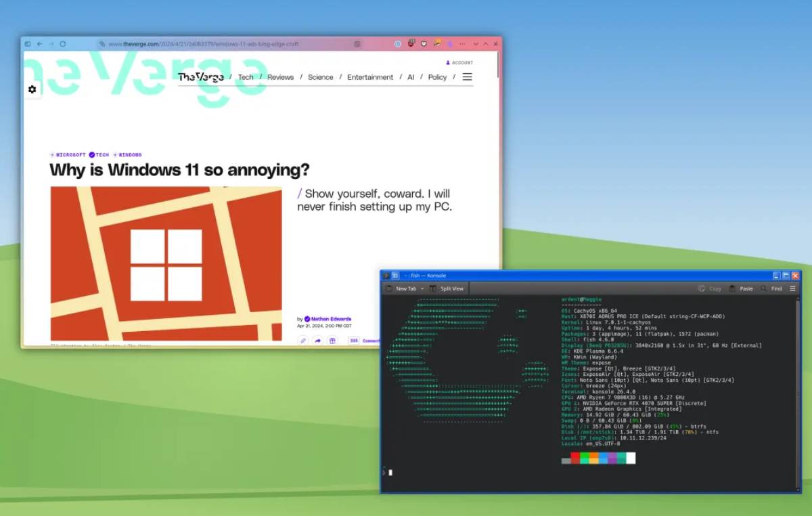The height and width of the screenshot is (516, 812).
Task: Open the Policy section in Verge navigation
Action: point(438,77)
